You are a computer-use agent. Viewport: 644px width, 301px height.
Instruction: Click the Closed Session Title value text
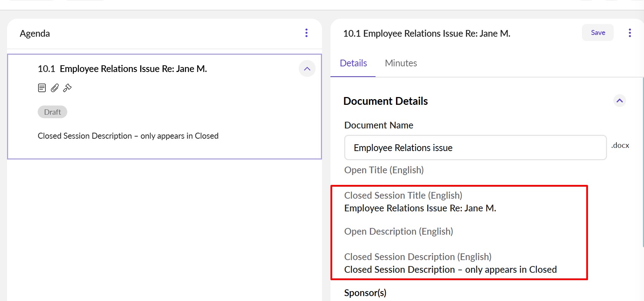point(420,208)
